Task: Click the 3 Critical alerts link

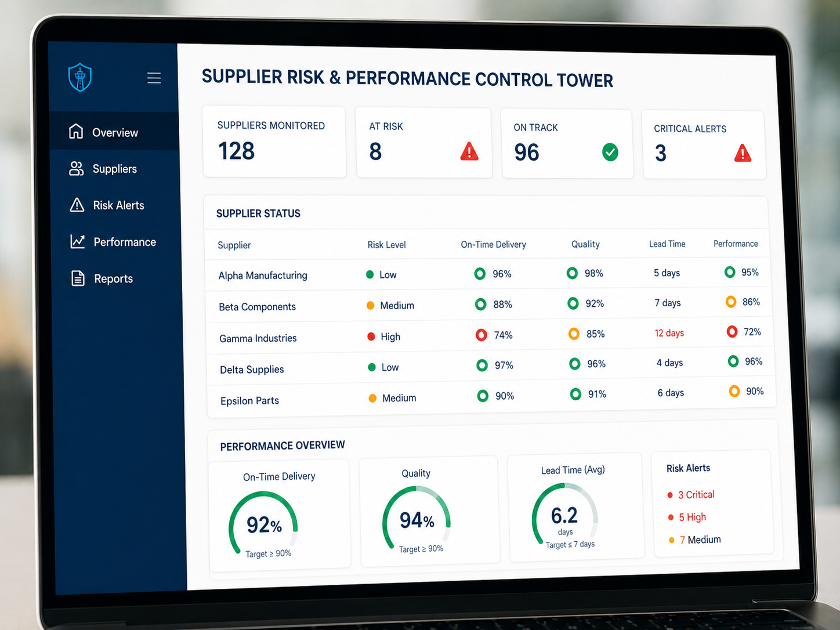Action: (696, 494)
